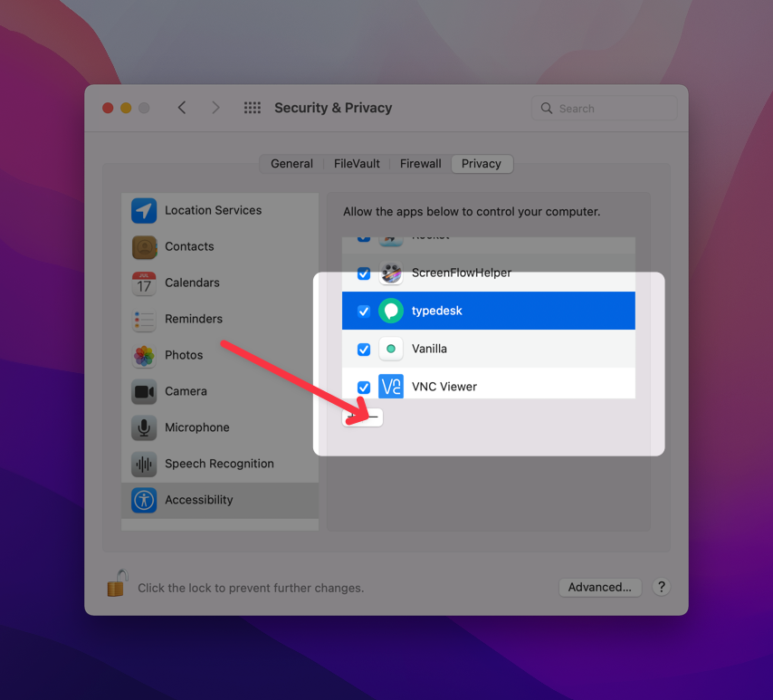The image size is (773, 700).
Task: Uncheck ScreenFlowHelper's accessibility permission
Action: click(x=363, y=273)
